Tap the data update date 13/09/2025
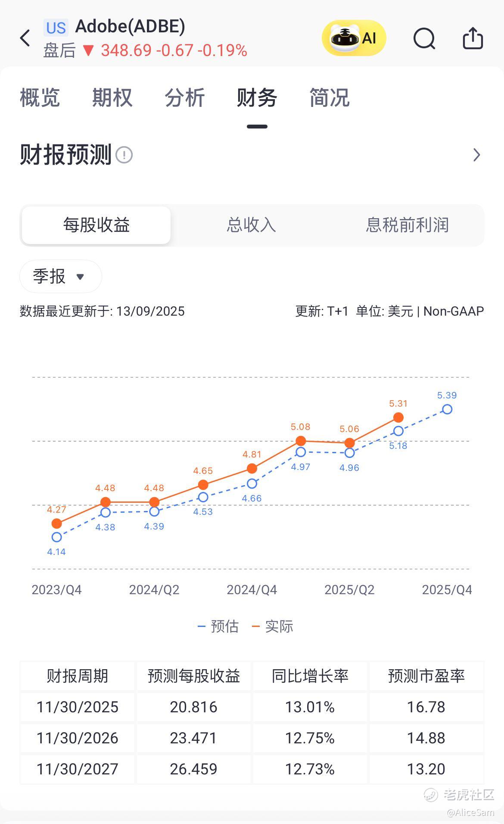504x824 pixels. 150,311
